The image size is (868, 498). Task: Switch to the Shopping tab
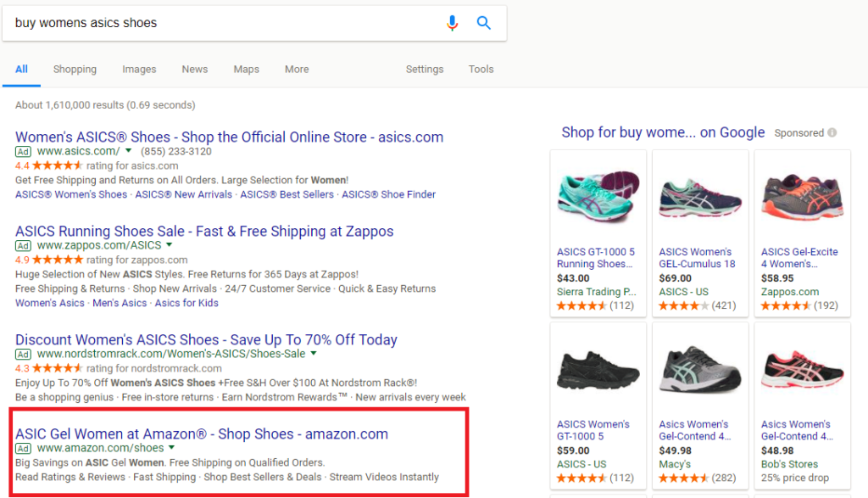[x=75, y=70]
